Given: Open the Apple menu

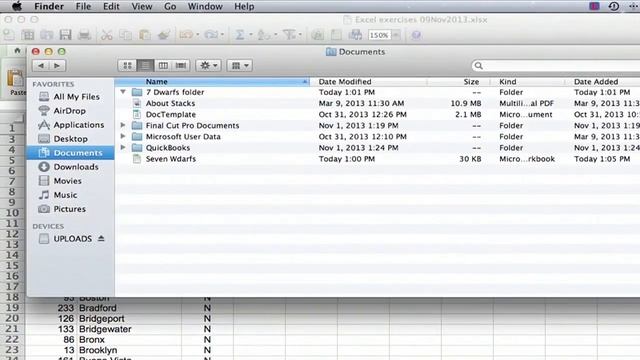Looking at the screenshot, I should 16,7.
